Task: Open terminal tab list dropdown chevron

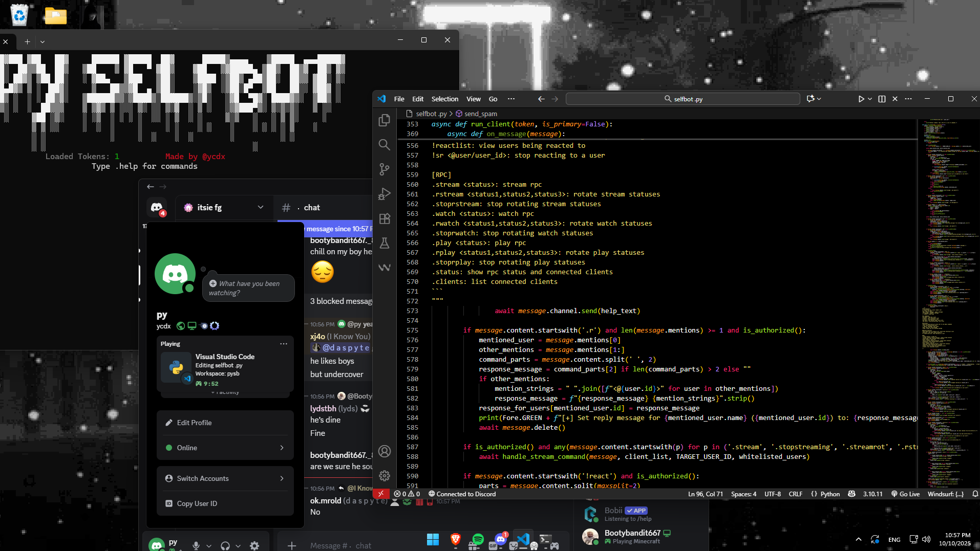Action: pyautogui.click(x=42, y=42)
